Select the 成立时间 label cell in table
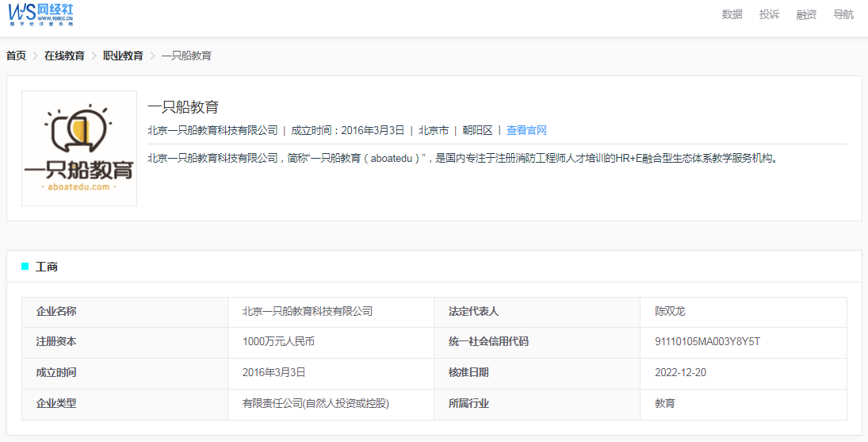 (x=124, y=373)
